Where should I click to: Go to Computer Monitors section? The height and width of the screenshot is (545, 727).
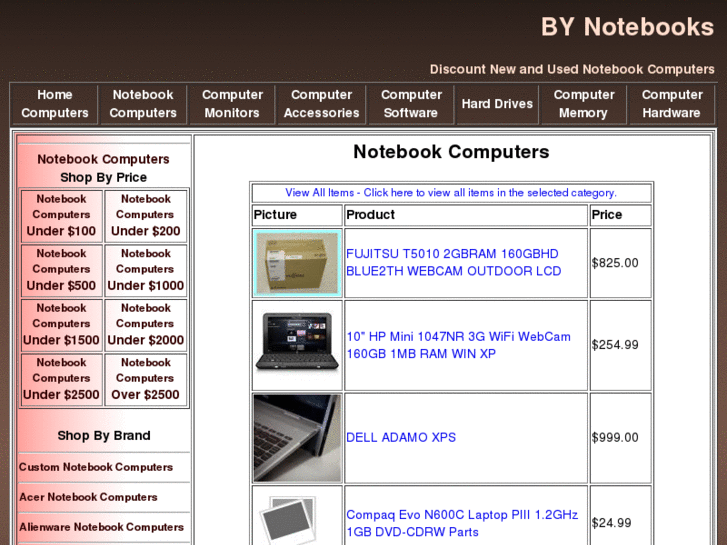click(x=232, y=104)
